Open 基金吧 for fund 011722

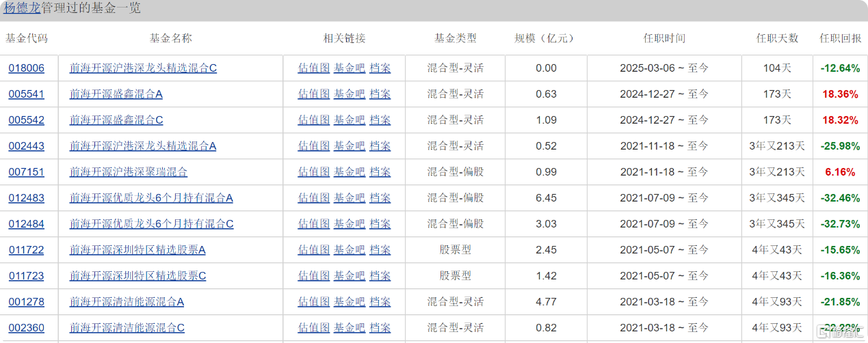[x=350, y=250]
